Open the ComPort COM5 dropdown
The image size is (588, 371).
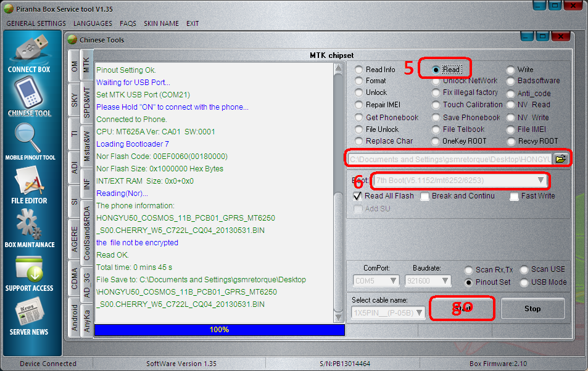click(x=393, y=281)
